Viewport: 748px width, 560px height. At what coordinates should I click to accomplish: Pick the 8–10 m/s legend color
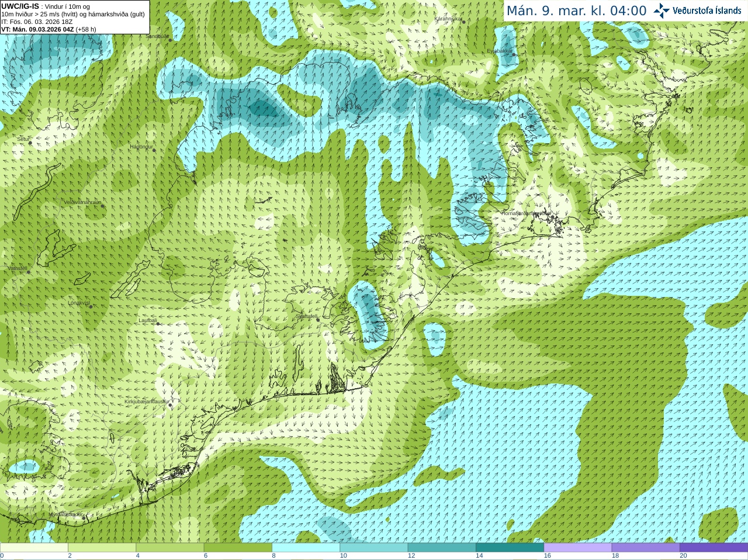[306, 548]
